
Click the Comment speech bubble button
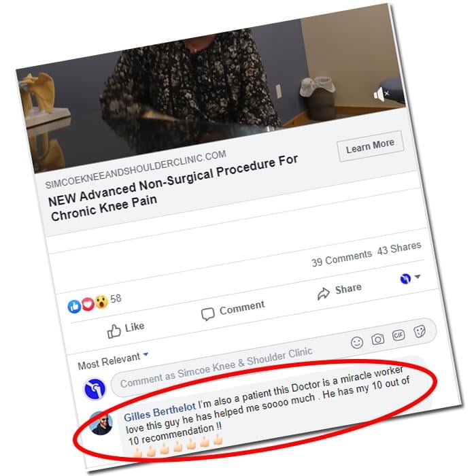pyautogui.click(x=233, y=310)
